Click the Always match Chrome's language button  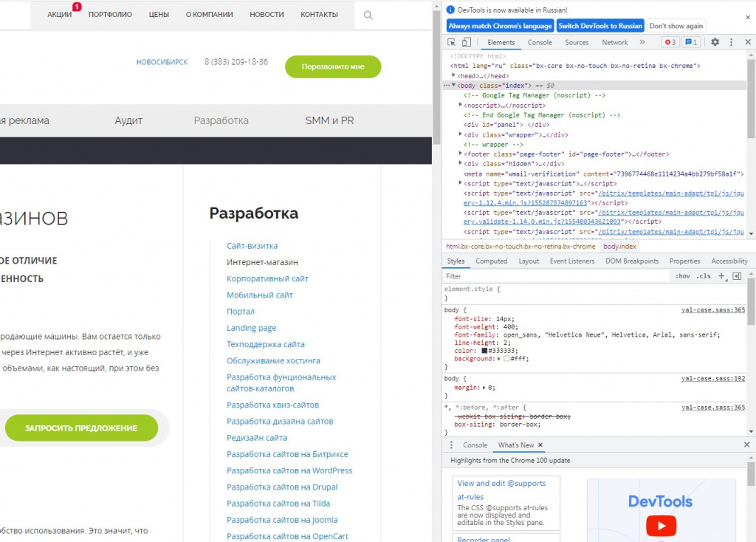[x=500, y=26]
